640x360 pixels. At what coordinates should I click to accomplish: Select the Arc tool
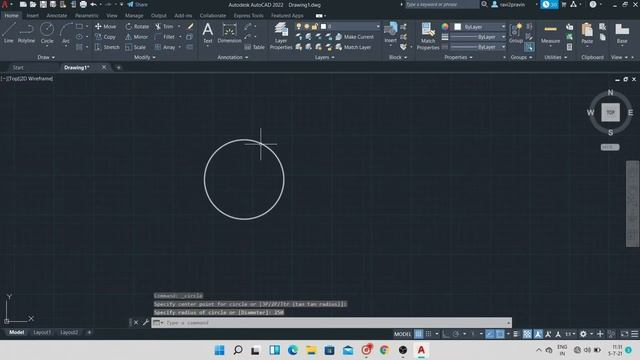tap(66, 33)
